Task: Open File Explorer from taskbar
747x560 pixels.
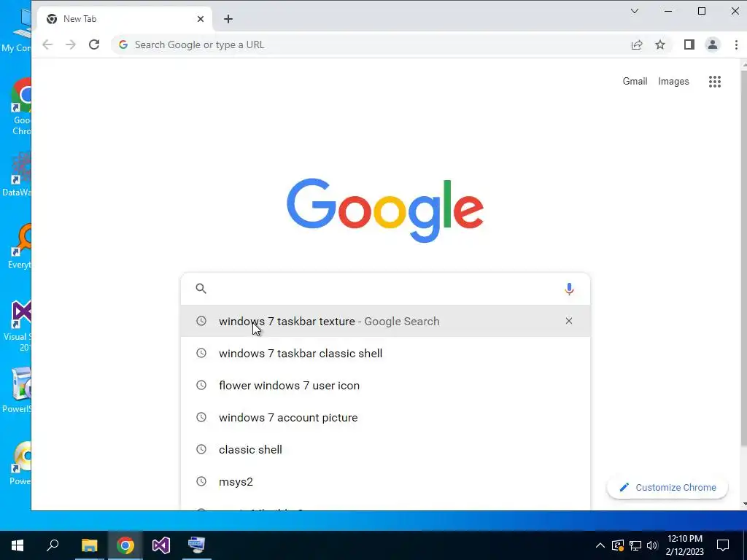Action: click(x=89, y=545)
